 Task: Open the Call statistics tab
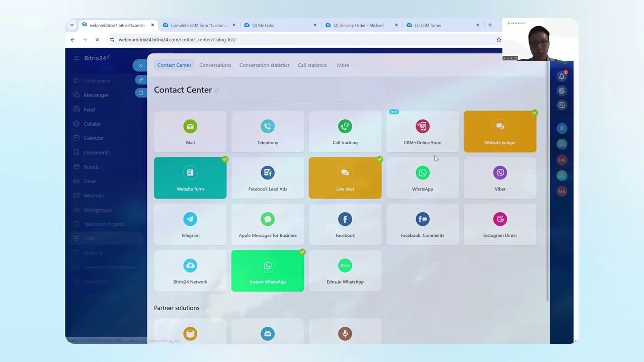point(312,65)
